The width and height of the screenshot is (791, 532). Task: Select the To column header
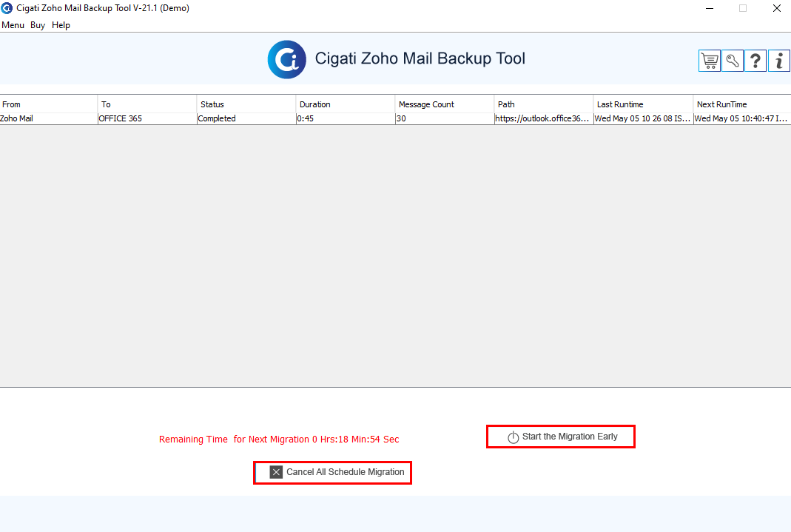(x=147, y=104)
